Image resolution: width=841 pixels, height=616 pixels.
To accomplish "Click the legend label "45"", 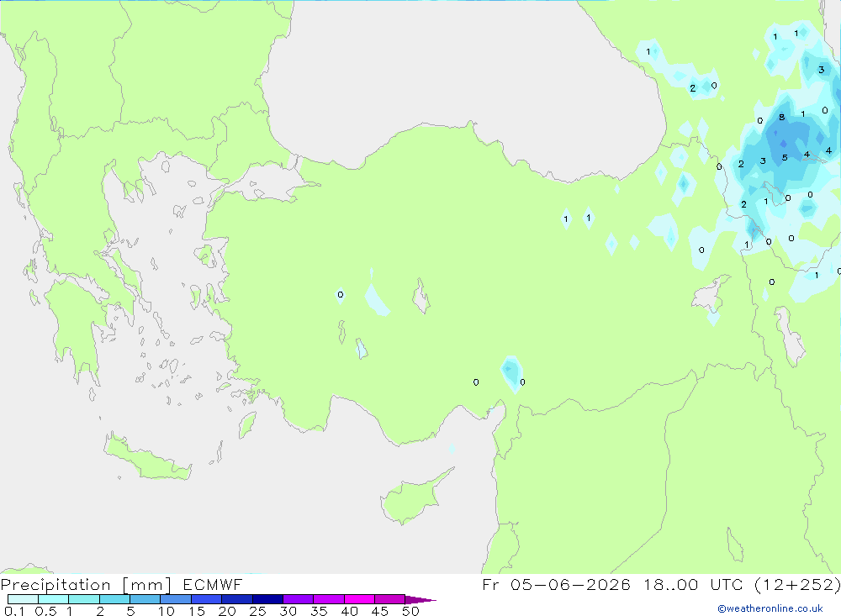I will (380, 611).
